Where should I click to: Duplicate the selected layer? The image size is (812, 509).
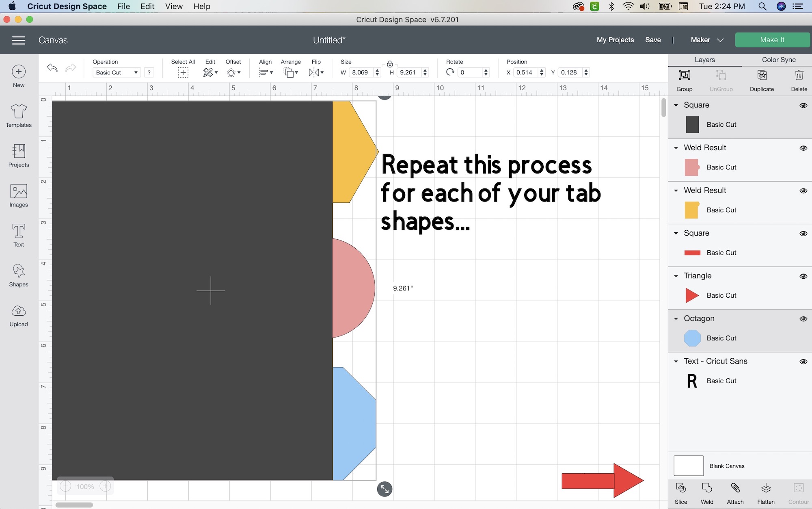tap(762, 80)
